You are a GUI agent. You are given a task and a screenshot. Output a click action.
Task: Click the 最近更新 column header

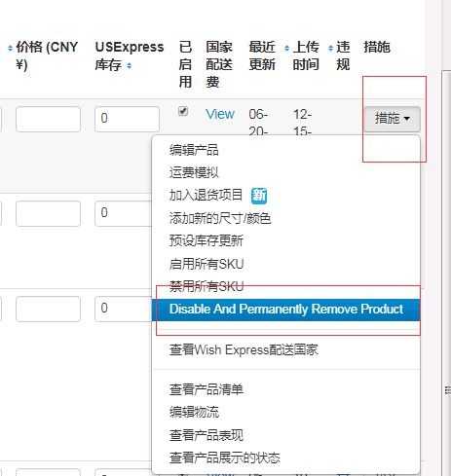(x=262, y=55)
